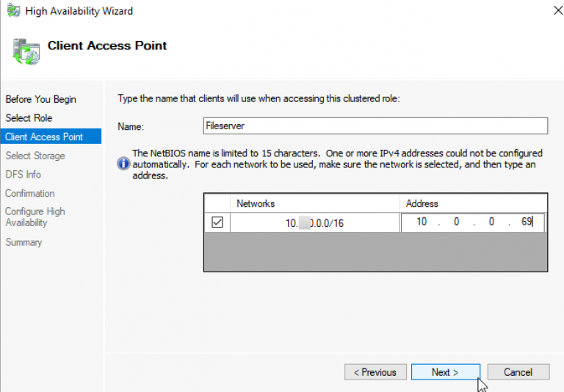The width and height of the screenshot is (564, 392).
Task: Select the Select Role step in sidebar
Action: pos(29,117)
